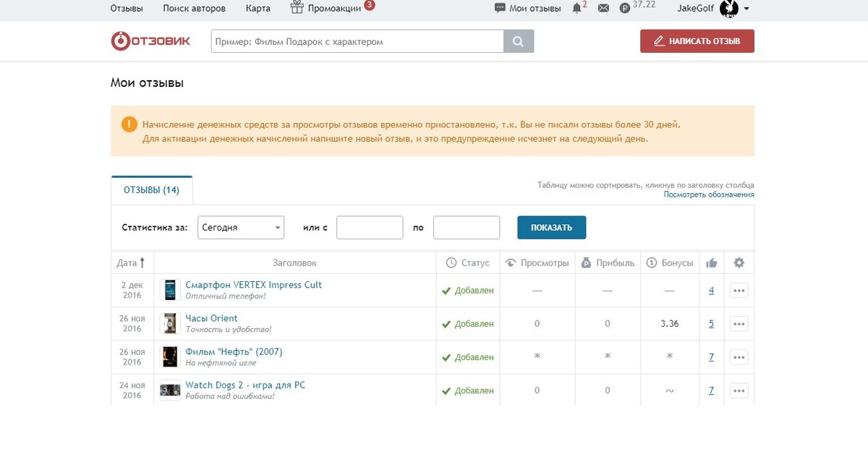The height and width of the screenshot is (449, 868).
Task: Open the messages envelope icon
Action: pos(604,8)
